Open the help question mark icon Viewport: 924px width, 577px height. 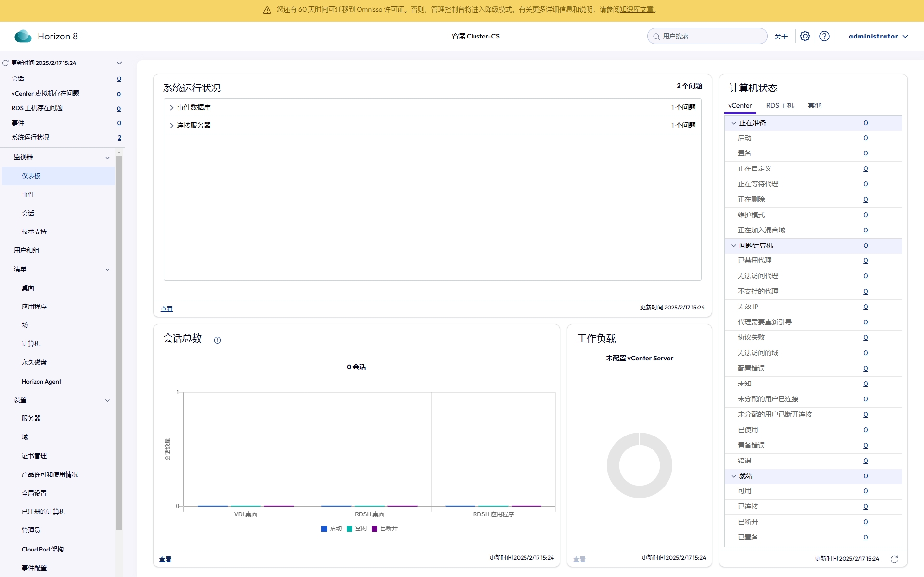824,36
